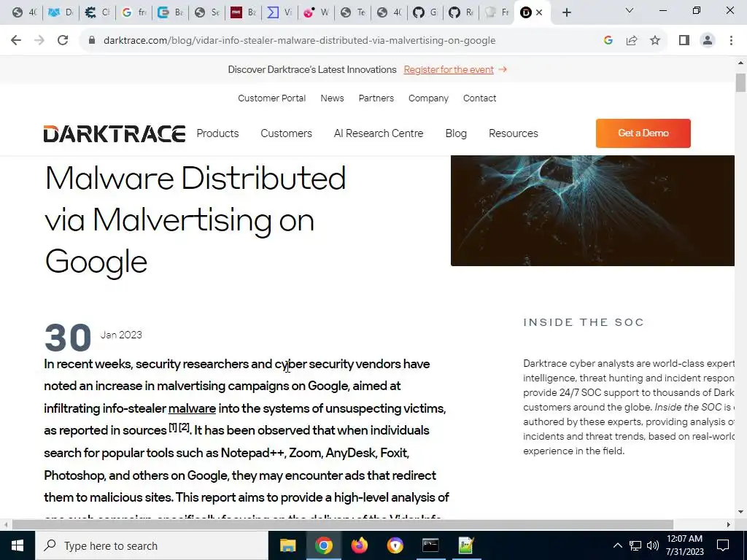This screenshot has height=560, width=747.
Task: Show hidden system tray icons
Action: click(x=617, y=545)
